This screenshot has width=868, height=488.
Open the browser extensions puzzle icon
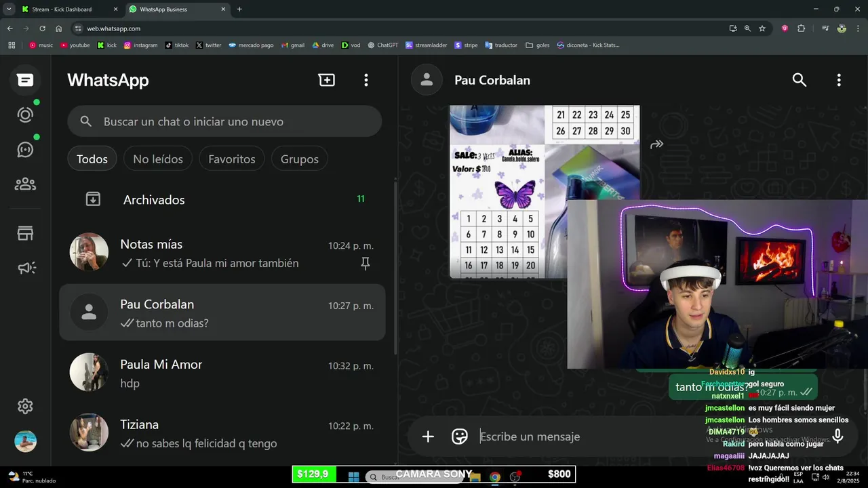[x=802, y=28]
